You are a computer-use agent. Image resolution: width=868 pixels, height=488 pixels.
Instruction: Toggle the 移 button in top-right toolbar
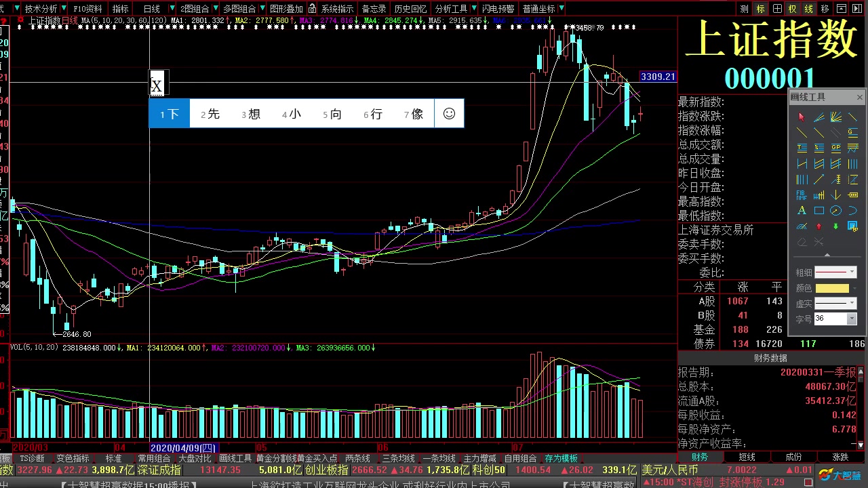point(825,9)
